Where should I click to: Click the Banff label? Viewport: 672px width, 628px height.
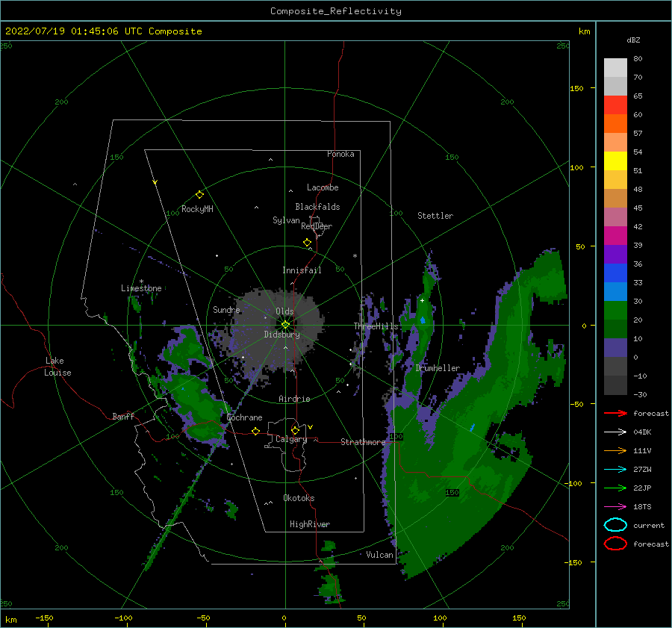tap(123, 416)
